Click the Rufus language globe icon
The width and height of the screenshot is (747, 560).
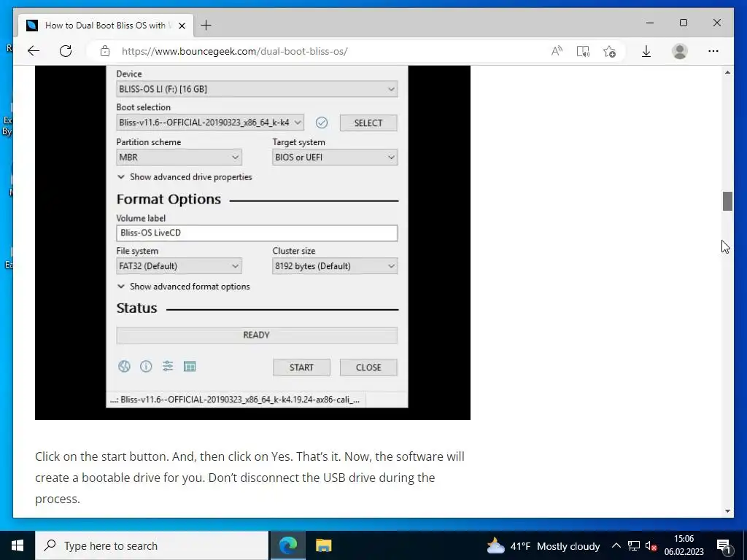(124, 366)
